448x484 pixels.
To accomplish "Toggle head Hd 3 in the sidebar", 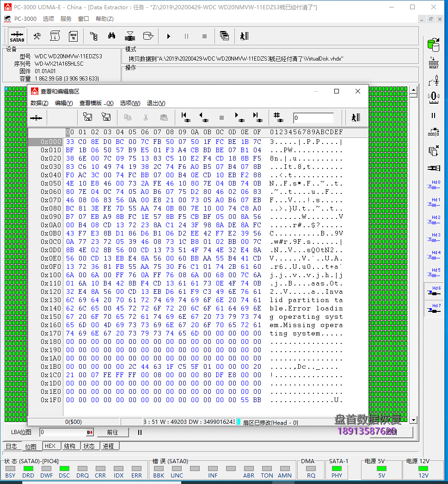I will pos(434,237).
